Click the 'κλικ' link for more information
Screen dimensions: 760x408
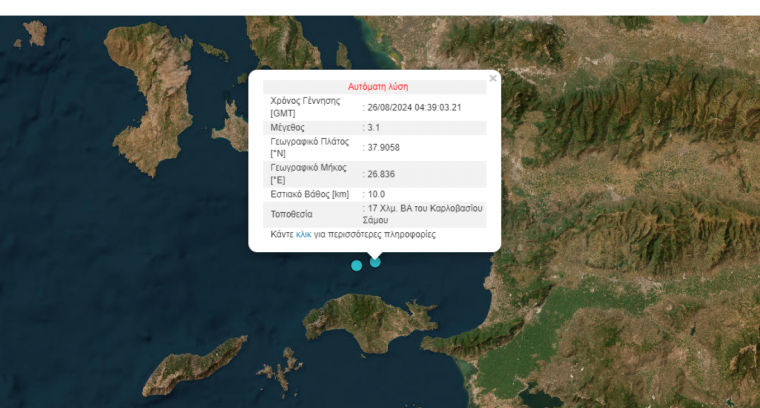coord(304,234)
